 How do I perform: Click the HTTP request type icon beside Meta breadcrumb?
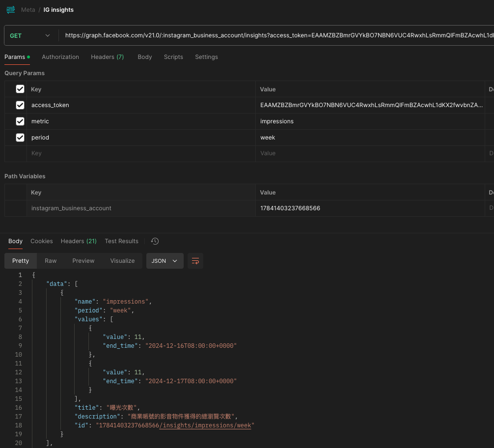[10, 9]
